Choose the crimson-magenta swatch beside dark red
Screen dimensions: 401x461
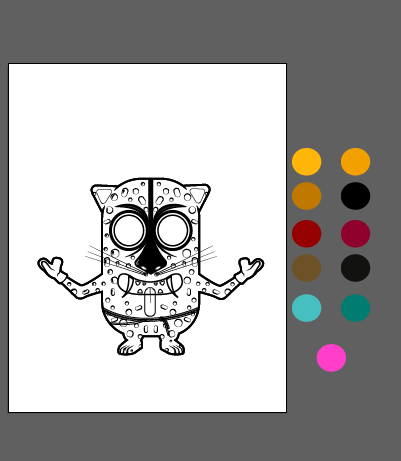[x=355, y=233]
